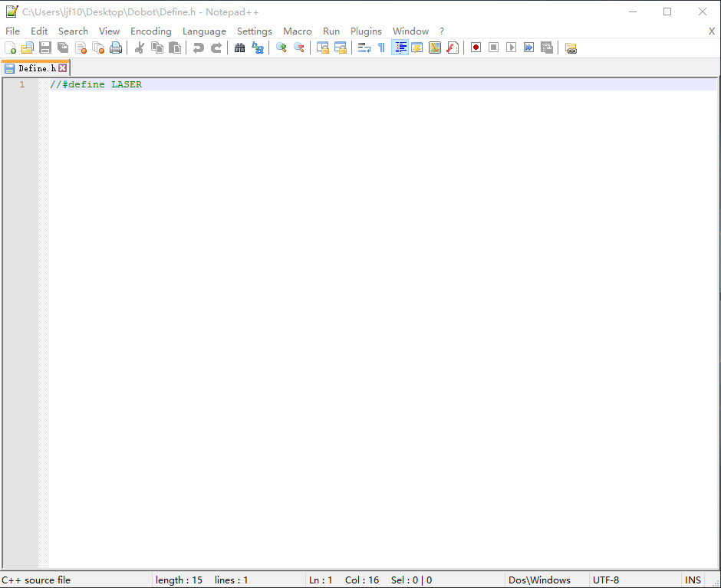Playback the recorded macro
The image size is (721, 588).
511,47
